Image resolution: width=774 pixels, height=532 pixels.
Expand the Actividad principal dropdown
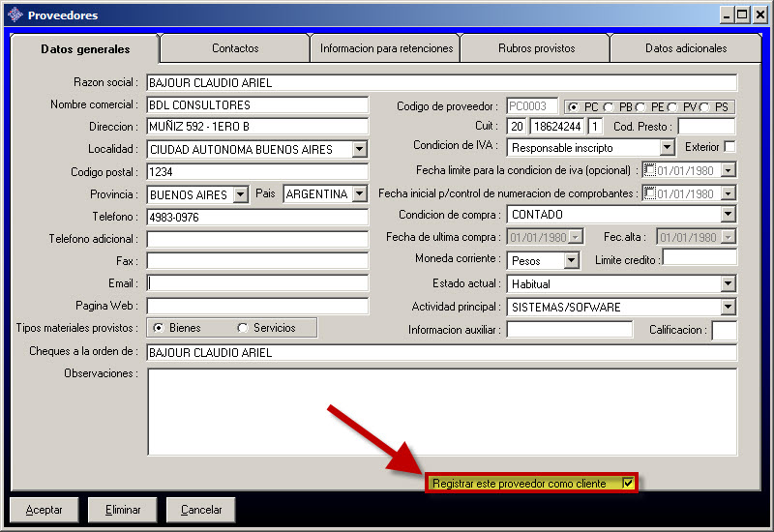pyautogui.click(x=728, y=308)
